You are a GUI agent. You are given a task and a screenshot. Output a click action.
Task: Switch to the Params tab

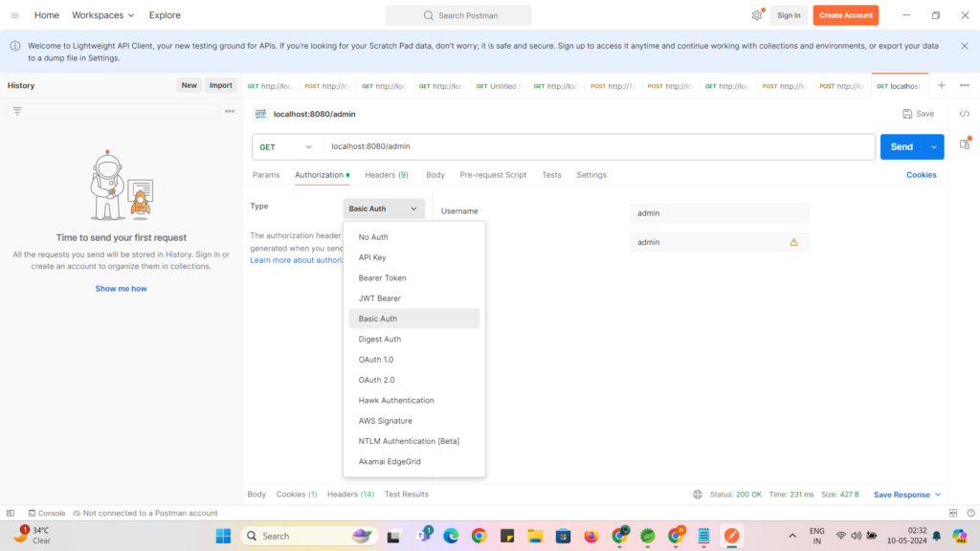pyautogui.click(x=266, y=175)
